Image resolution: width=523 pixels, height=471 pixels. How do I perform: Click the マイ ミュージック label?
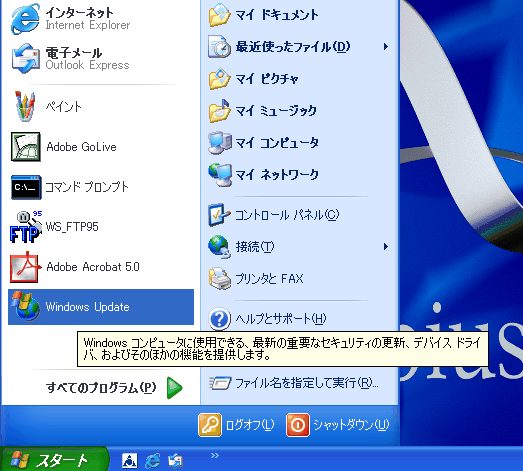[276, 111]
